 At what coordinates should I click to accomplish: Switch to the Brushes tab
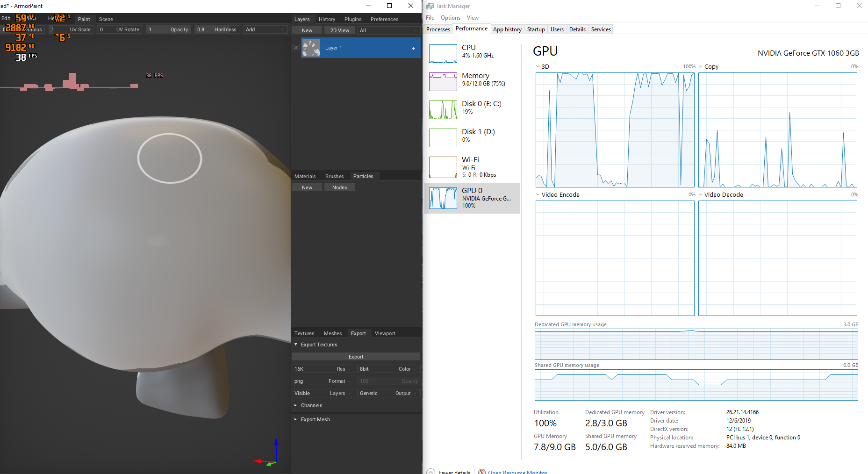coord(334,176)
